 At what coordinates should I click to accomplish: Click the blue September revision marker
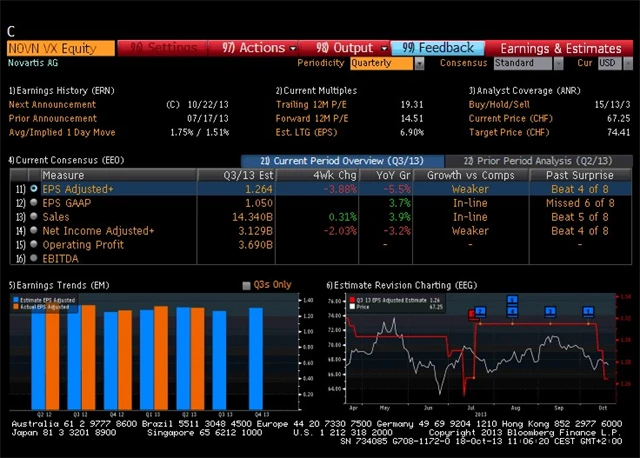point(550,312)
